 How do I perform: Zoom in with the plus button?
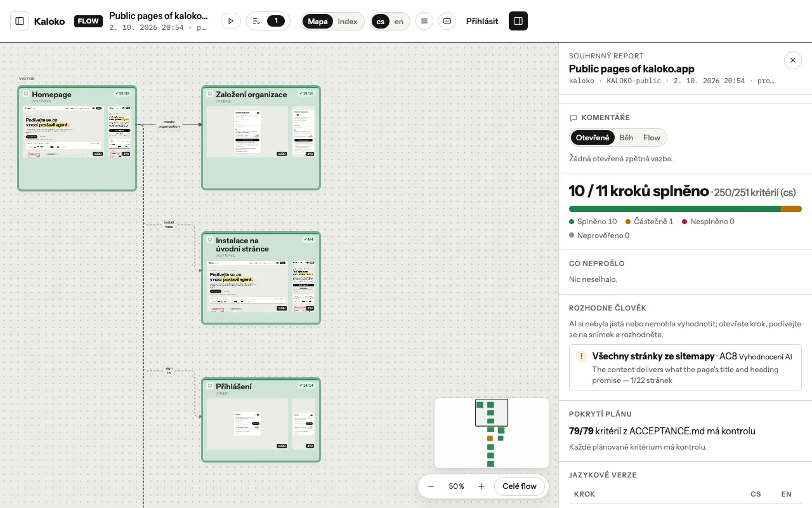(481, 486)
